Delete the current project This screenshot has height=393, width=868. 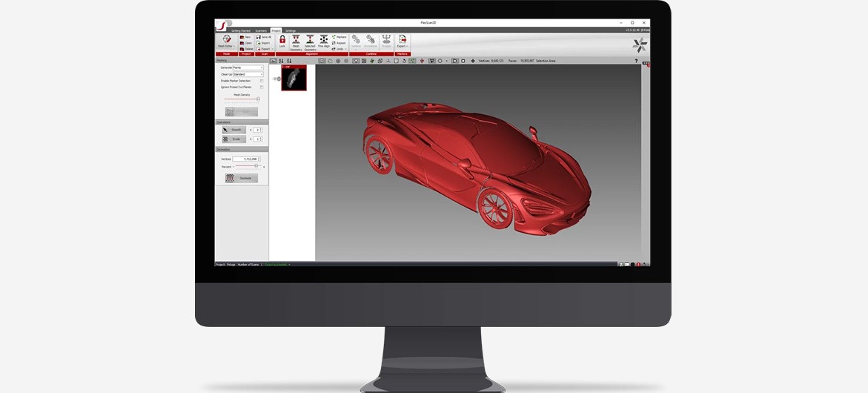245,49
